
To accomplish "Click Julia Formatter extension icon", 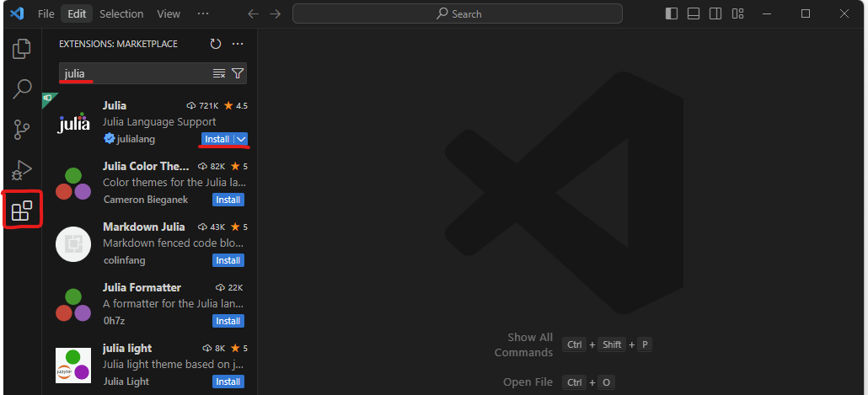I will coord(73,305).
